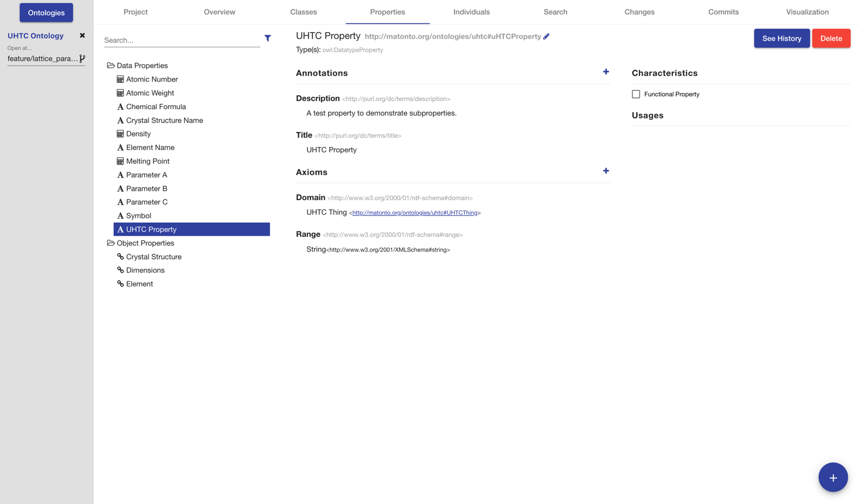This screenshot has height=504, width=859.
Task: Close the UHTC Ontology with X icon
Action: [82, 36]
